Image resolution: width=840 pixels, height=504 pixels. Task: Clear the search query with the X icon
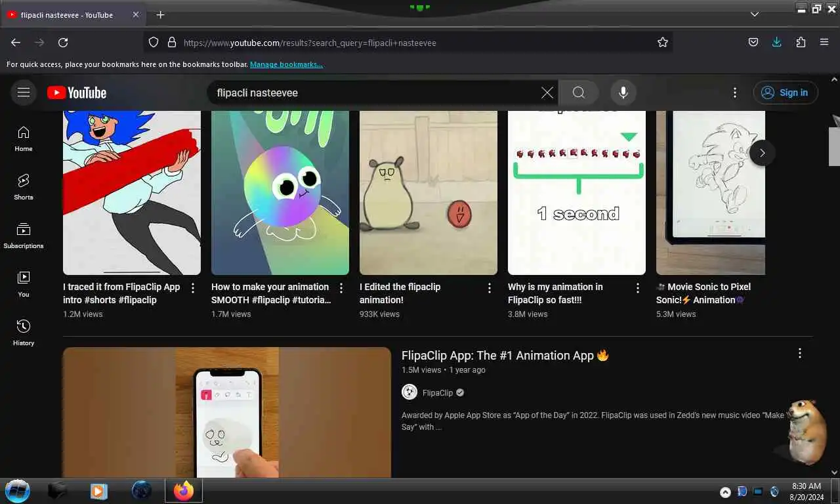click(x=547, y=93)
